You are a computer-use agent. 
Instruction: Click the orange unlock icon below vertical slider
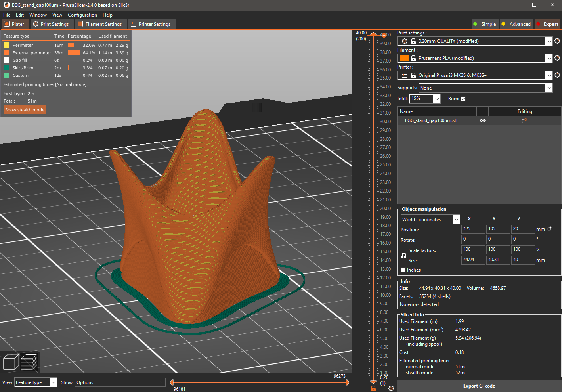373,388
